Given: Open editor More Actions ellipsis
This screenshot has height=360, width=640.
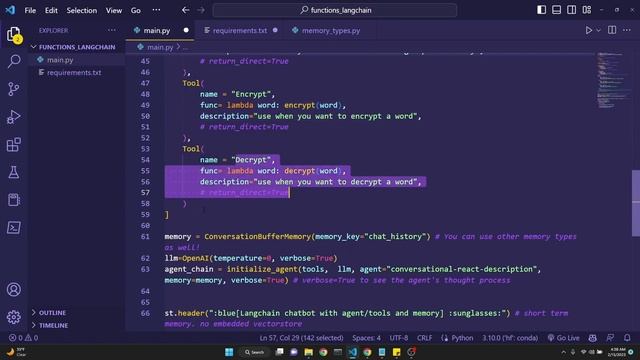Looking at the screenshot, I should 627,30.
